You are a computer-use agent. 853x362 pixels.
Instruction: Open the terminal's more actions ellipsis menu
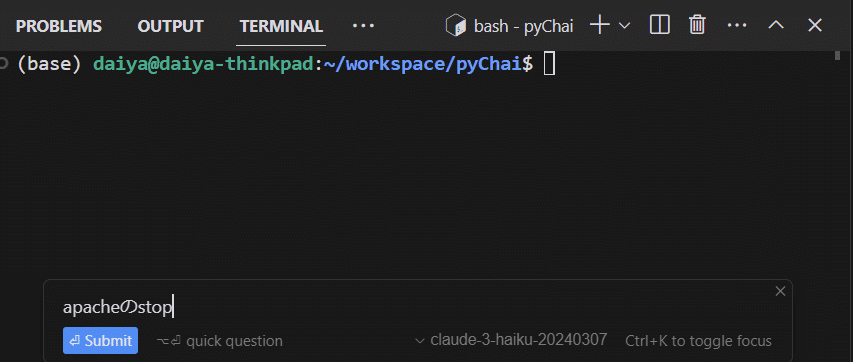click(x=737, y=26)
